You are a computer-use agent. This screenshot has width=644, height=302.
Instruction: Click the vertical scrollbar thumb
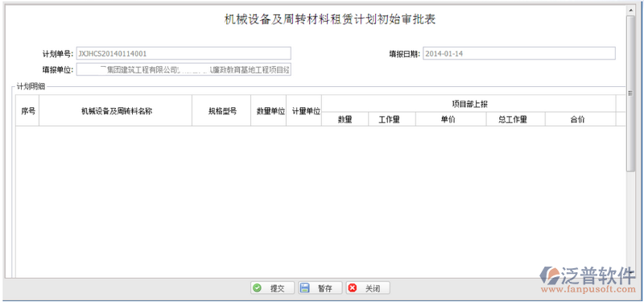[x=630, y=93]
